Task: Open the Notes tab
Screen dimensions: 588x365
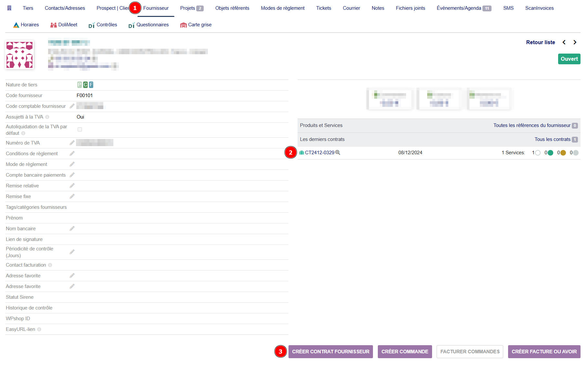Action: [x=378, y=8]
